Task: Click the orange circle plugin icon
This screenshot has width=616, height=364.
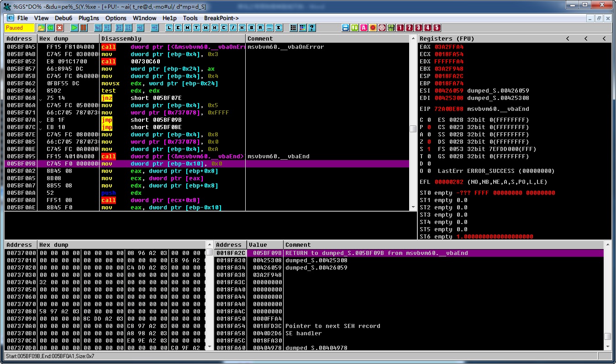Action: pyautogui.click(x=373, y=28)
